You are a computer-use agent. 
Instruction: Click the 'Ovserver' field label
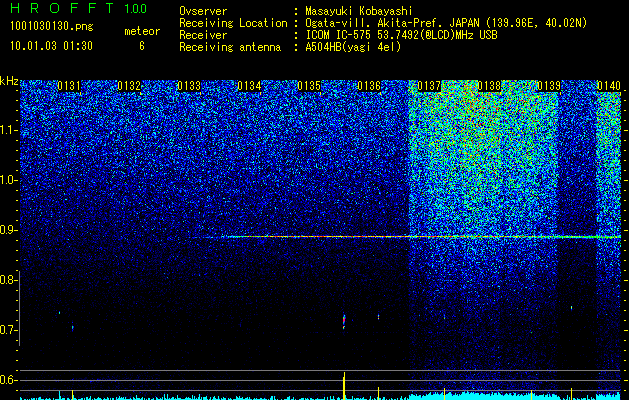tap(203, 11)
